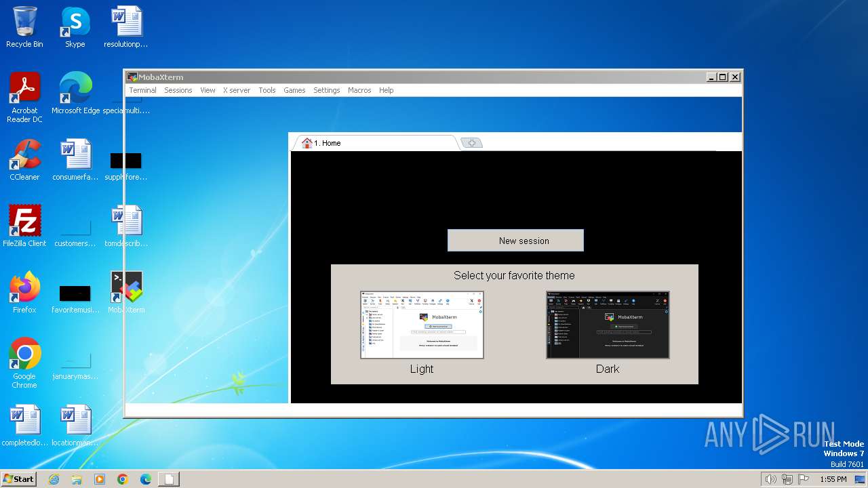The width and height of the screenshot is (868, 488).
Task: Select the tomdescrib... Word document
Action: [x=125, y=226]
